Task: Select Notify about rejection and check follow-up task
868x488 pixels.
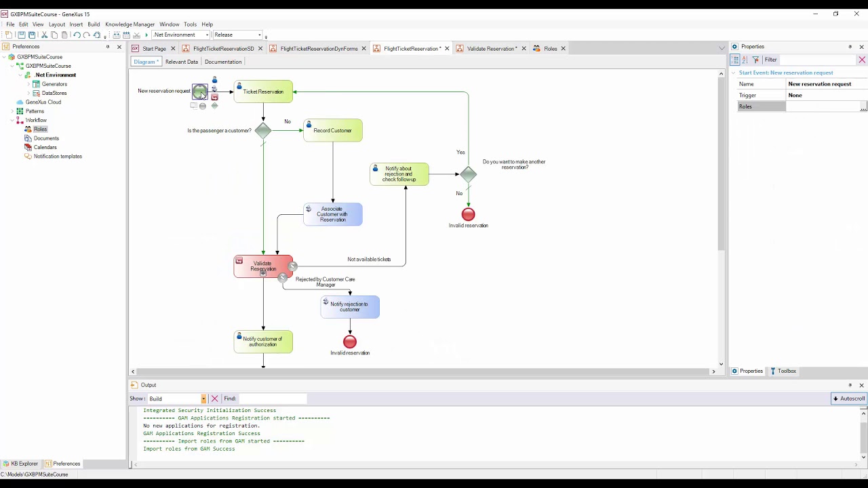Action: coord(399,174)
